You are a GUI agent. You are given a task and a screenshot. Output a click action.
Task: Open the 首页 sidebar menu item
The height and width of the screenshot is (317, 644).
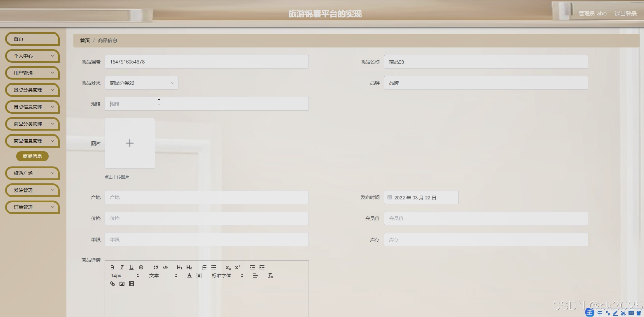[32, 39]
